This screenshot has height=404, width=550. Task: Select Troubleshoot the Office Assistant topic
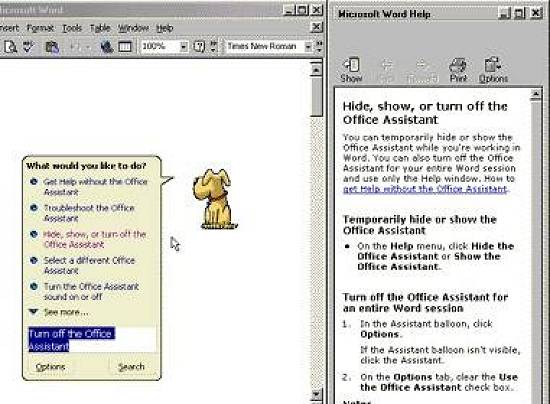tap(89, 213)
